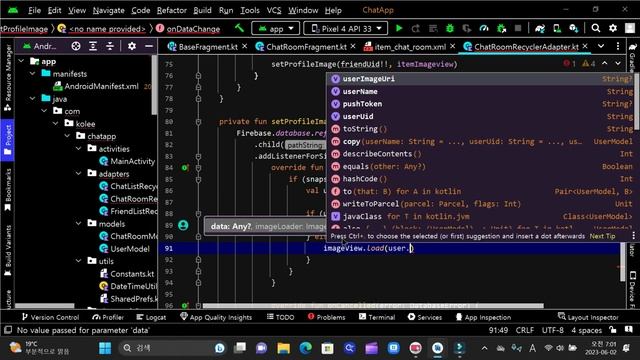The width and height of the screenshot is (640, 360).
Task: Click the editor tabs more-options dots
Action: tap(618, 46)
